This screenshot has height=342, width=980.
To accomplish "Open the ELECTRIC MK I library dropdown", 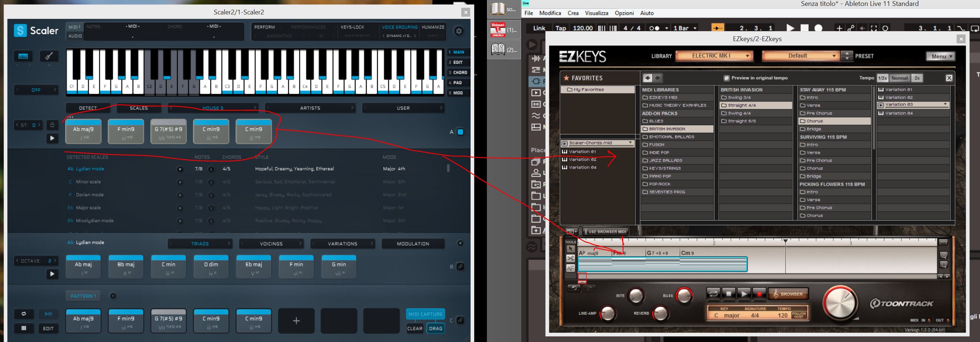I will [714, 56].
